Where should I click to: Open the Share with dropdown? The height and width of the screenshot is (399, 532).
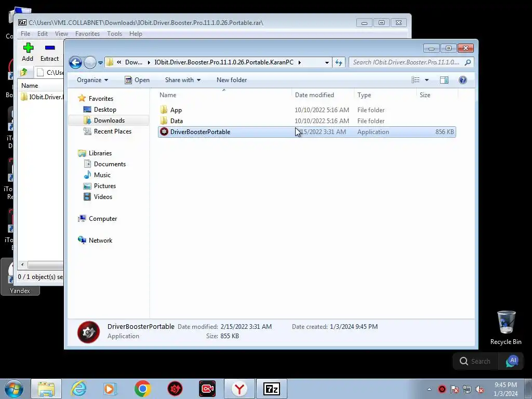[182, 80]
